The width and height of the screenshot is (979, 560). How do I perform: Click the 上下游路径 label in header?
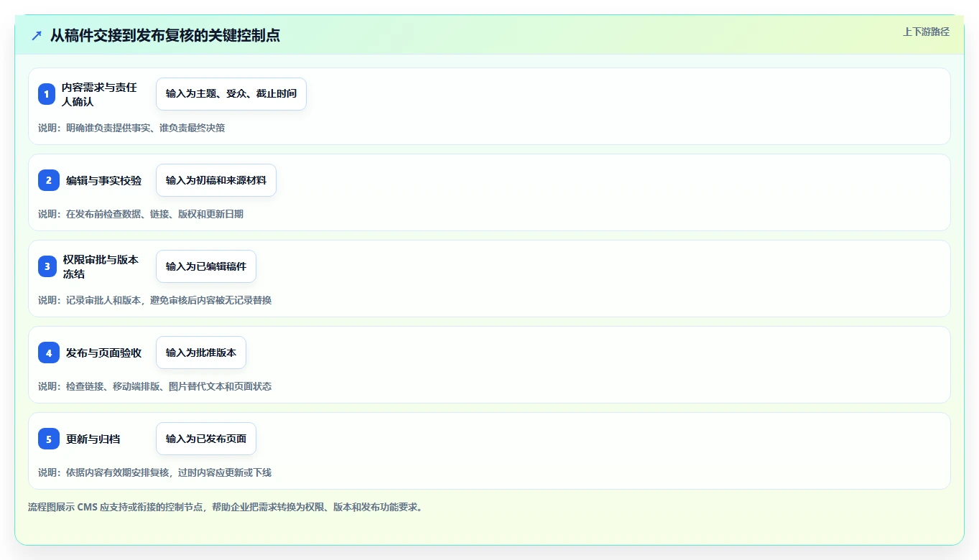(x=926, y=32)
